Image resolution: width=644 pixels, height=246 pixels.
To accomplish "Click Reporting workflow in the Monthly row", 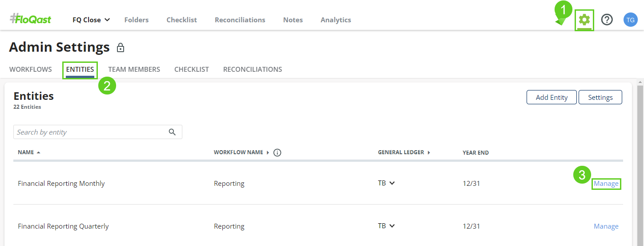I will 229,184.
